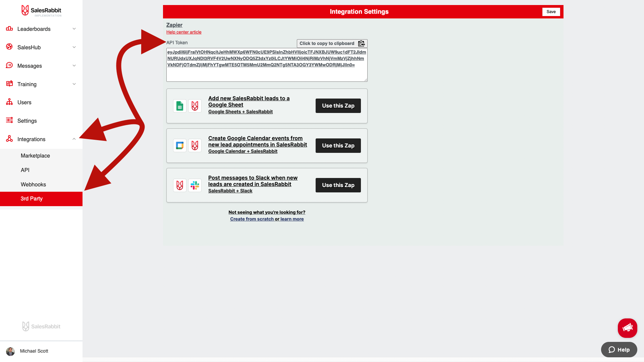Expand the SalesHub menu chevron
Viewport: 644px width, 362px height.
pos(74,47)
